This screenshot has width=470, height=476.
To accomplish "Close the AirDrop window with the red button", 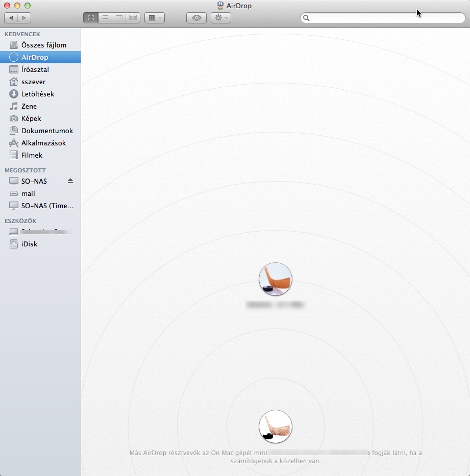I will tap(7, 6).
